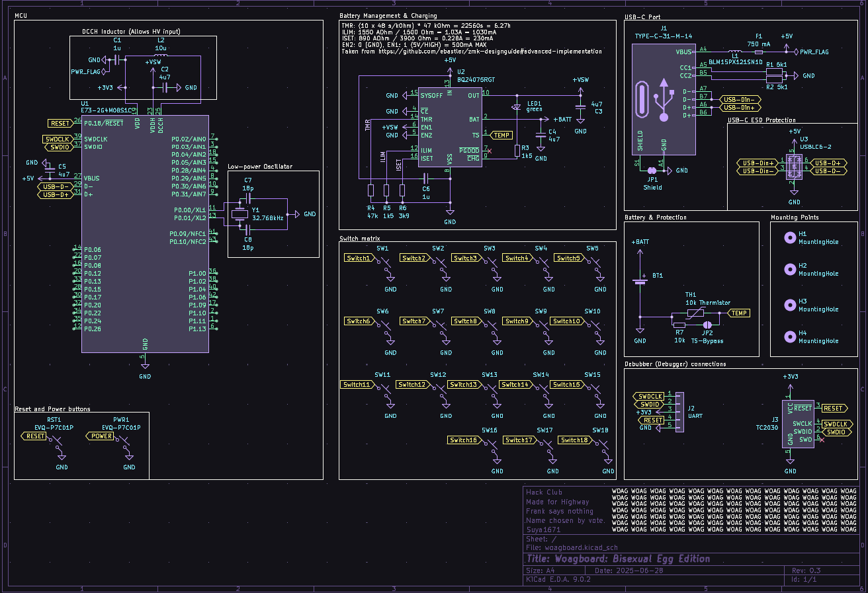This screenshot has width=868, height=593.
Task: Select the JP1 Shield jumper symbol
Action: coord(653,172)
